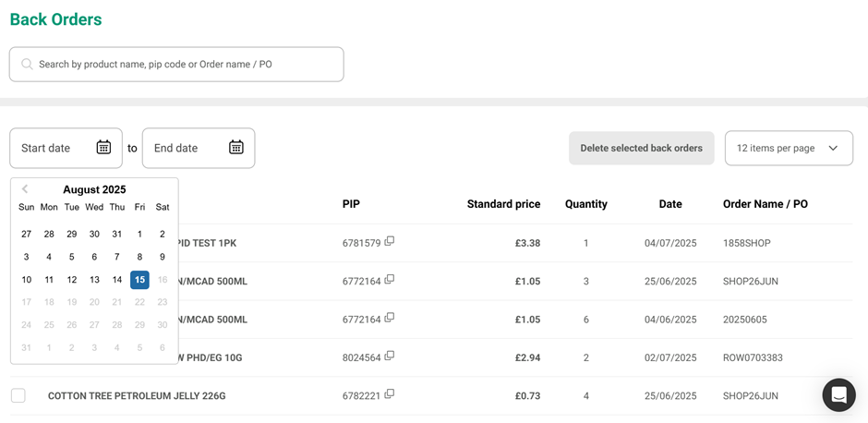This screenshot has height=423, width=868.
Task: Copy PIP code 6782221
Action: point(390,394)
